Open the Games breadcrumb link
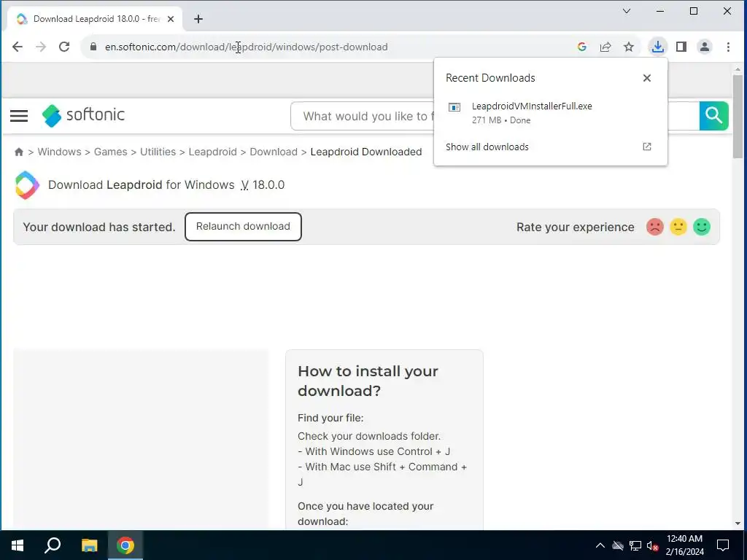The height and width of the screenshot is (560, 747). pyautogui.click(x=111, y=152)
